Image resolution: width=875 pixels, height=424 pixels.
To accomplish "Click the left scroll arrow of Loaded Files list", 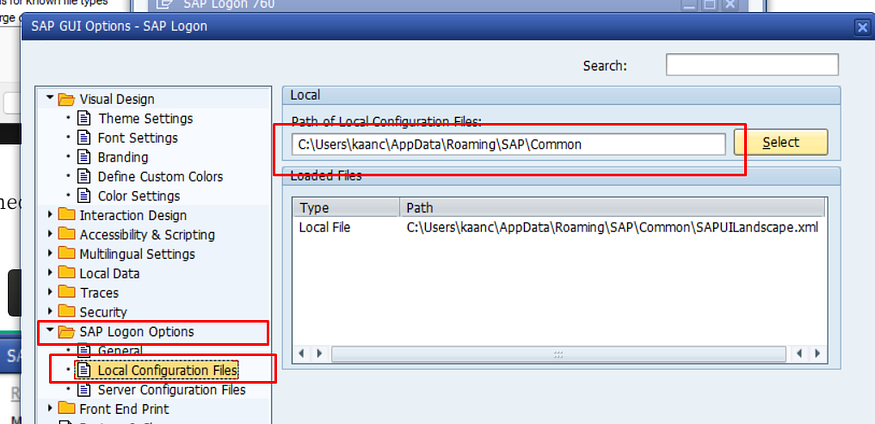I will [x=302, y=354].
